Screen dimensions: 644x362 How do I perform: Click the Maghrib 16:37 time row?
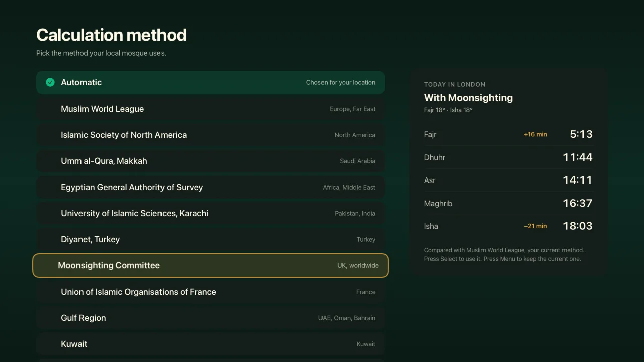[508, 203]
